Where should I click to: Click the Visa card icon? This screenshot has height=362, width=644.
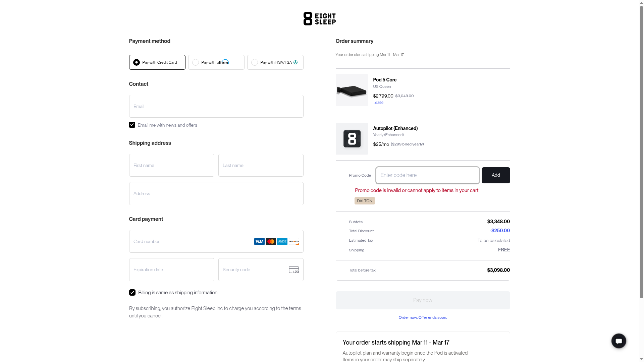259,241
